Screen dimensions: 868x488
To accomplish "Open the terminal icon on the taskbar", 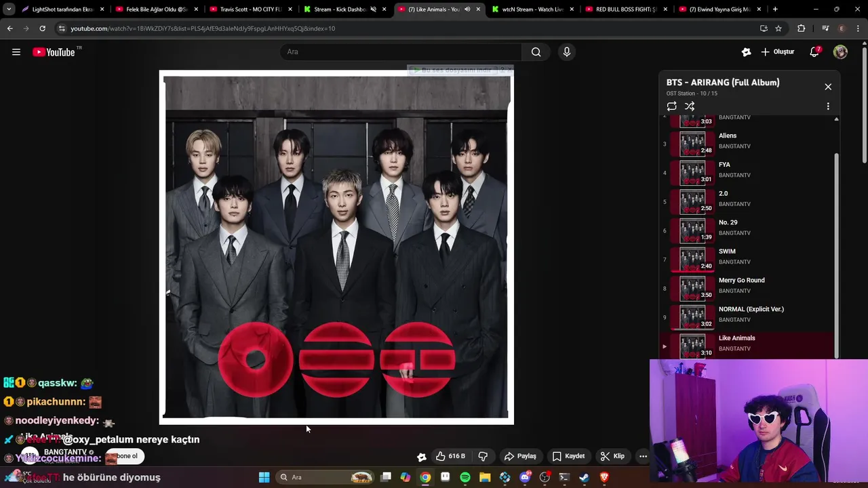I will 564,477.
